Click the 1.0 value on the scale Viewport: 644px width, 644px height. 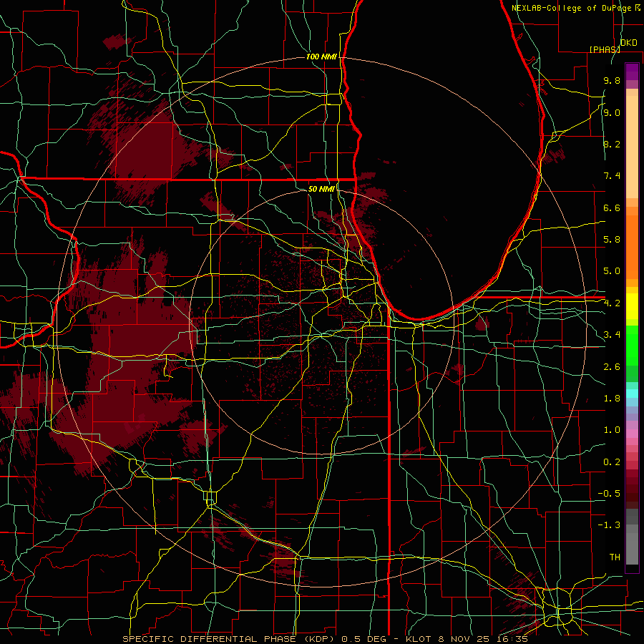coord(612,430)
